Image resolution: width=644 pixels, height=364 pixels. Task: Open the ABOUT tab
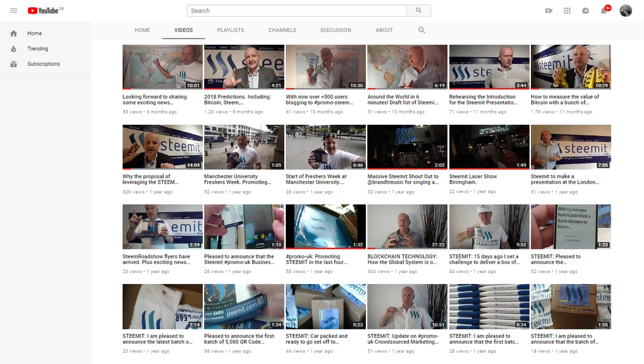pos(384,30)
